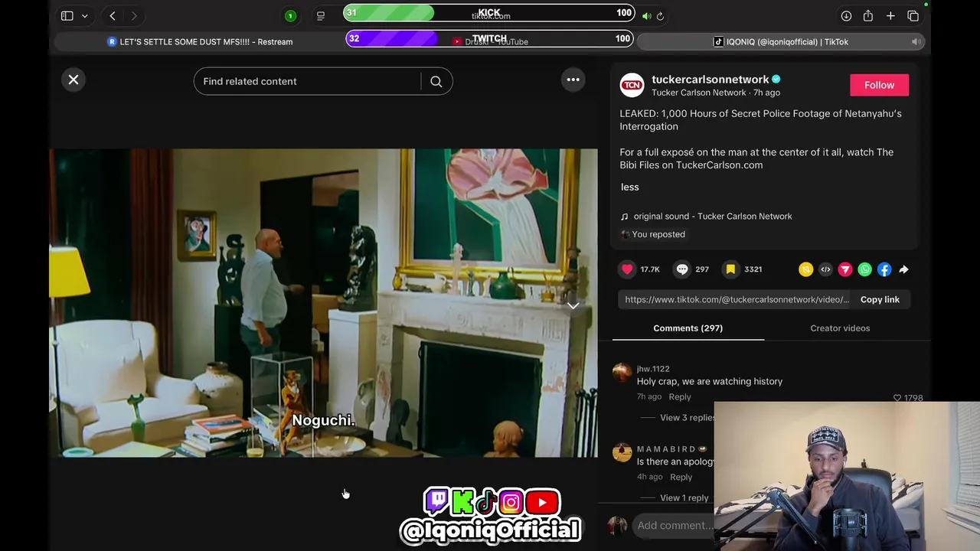
Task: Mute audio via address bar speaker icon
Action: pyautogui.click(x=647, y=16)
